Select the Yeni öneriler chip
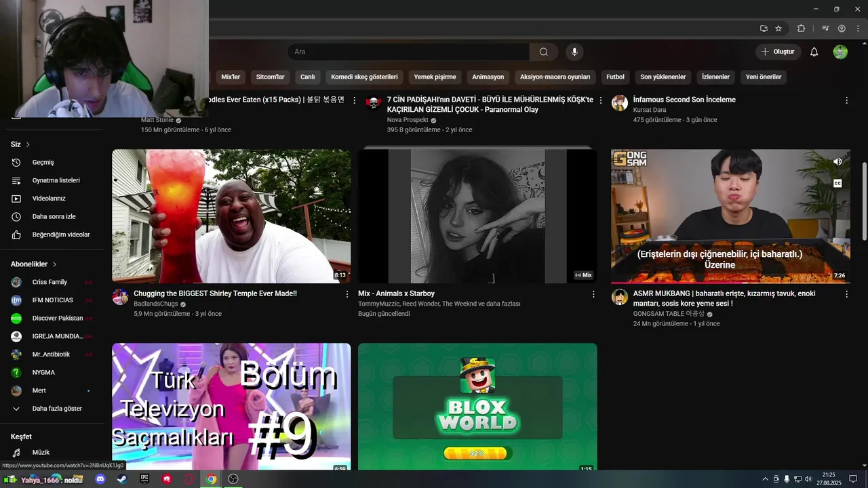The width and height of the screenshot is (868, 488). pyautogui.click(x=764, y=77)
